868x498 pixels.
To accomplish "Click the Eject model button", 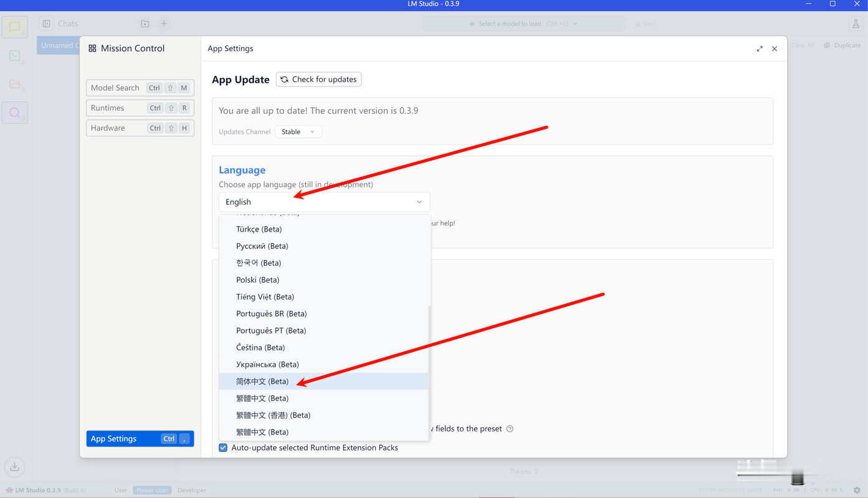I will 646,24.
